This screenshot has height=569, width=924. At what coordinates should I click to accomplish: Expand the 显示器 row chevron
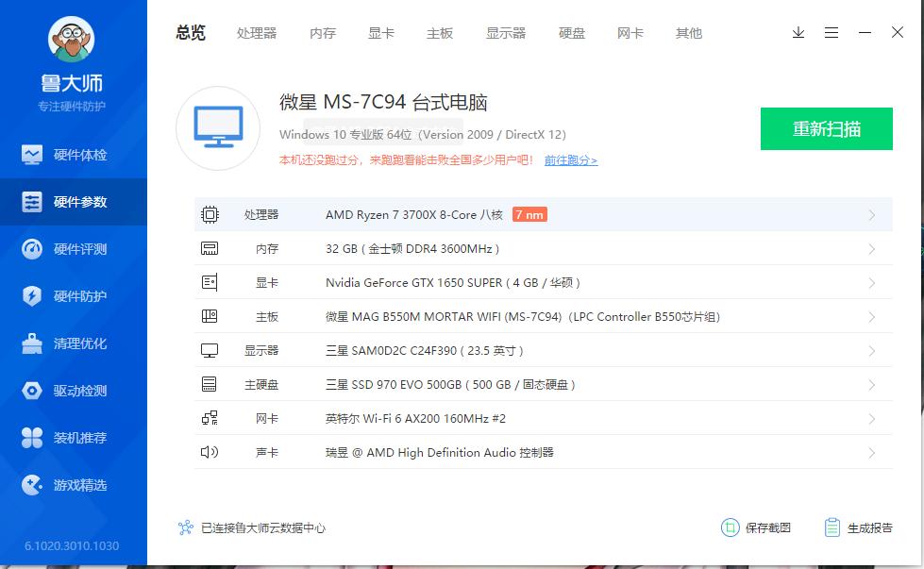871,351
